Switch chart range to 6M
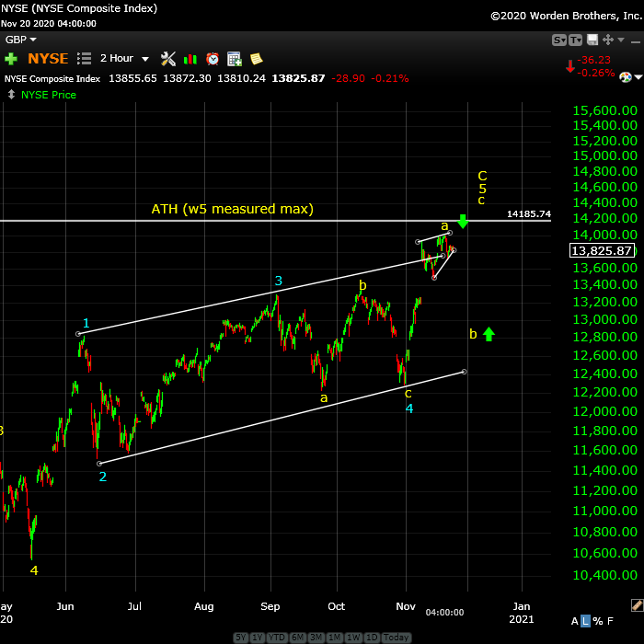Image resolution: width=644 pixels, height=644 pixels. tap(297, 638)
